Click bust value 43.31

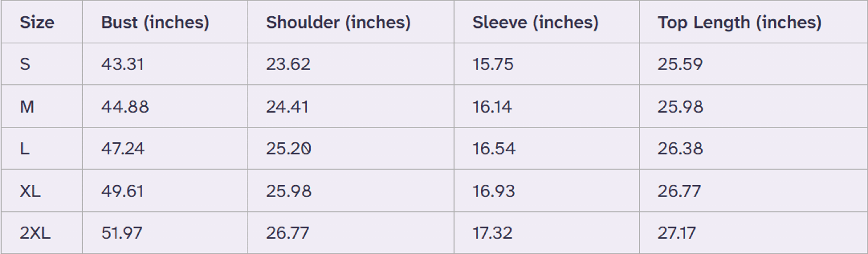123,64
